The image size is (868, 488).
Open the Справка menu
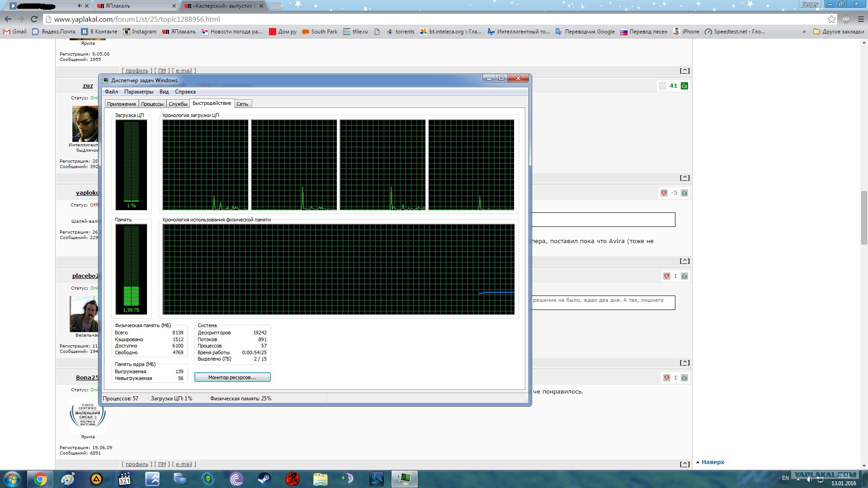pos(185,92)
